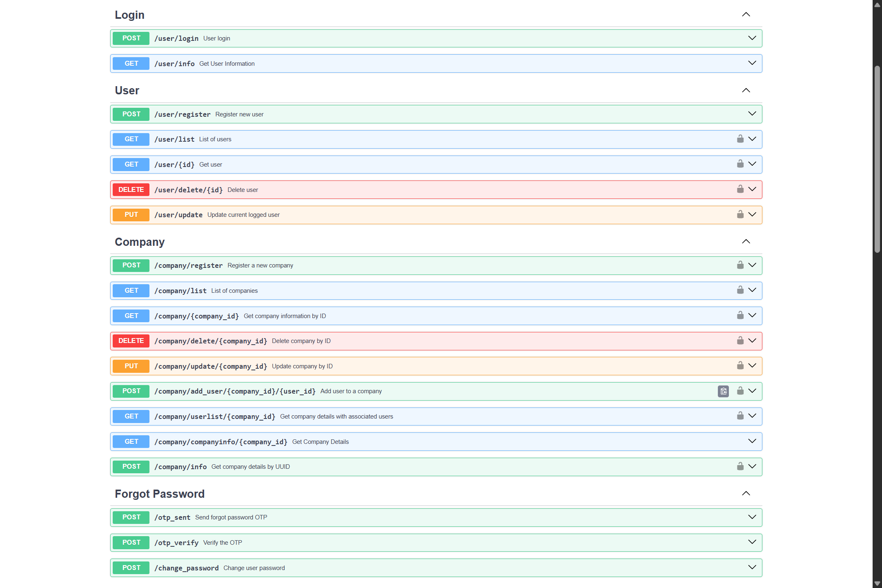Click the lock icon on /user/list
882x588 pixels.
pos(740,139)
